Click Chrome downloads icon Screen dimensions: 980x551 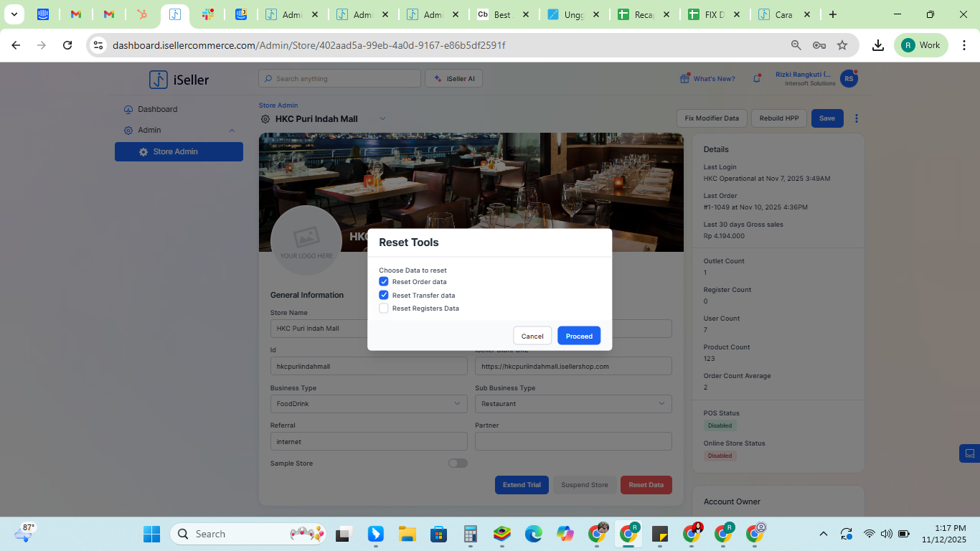coord(877,45)
